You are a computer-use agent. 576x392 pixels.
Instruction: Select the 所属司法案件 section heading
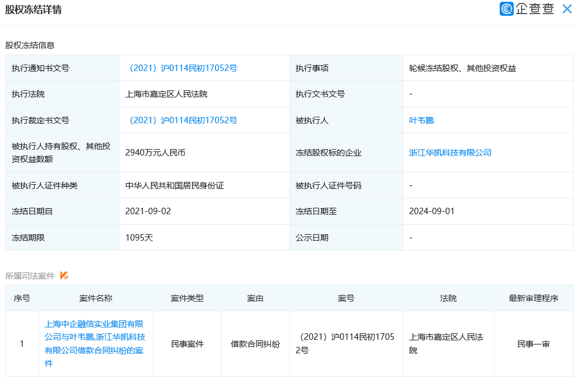(x=30, y=276)
